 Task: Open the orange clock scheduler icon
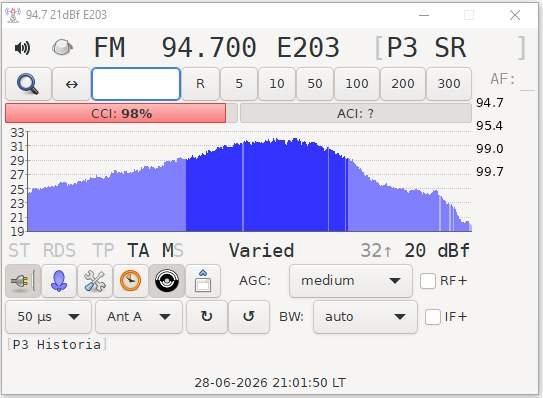pyautogui.click(x=131, y=281)
